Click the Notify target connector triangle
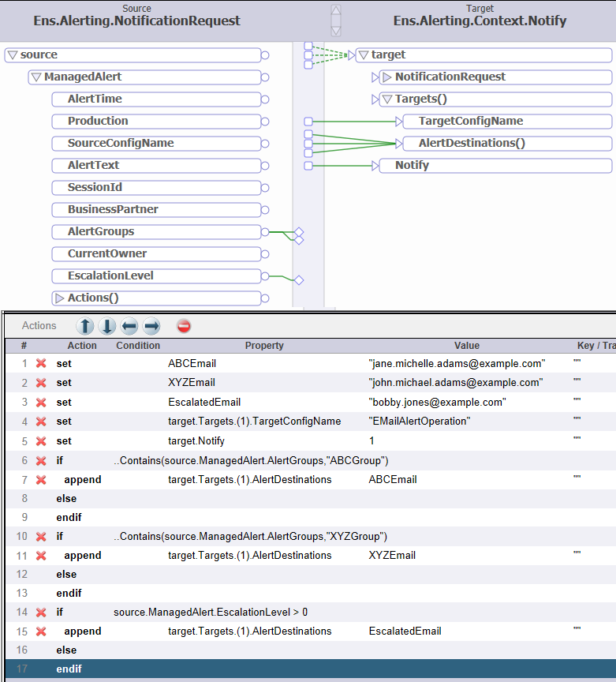The height and width of the screenshot is (682, 616). (375, 166)
